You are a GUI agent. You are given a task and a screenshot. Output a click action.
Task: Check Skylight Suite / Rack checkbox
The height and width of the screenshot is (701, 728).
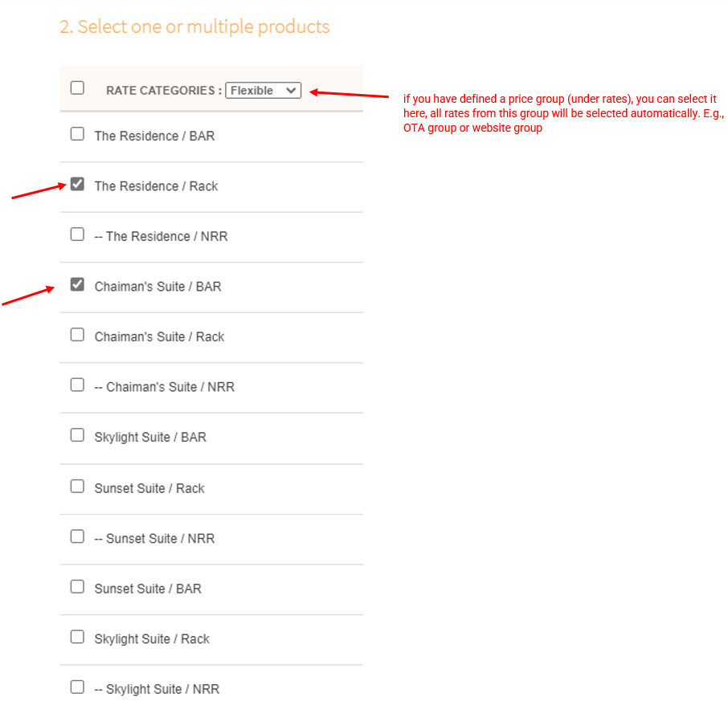coord(77,637)
